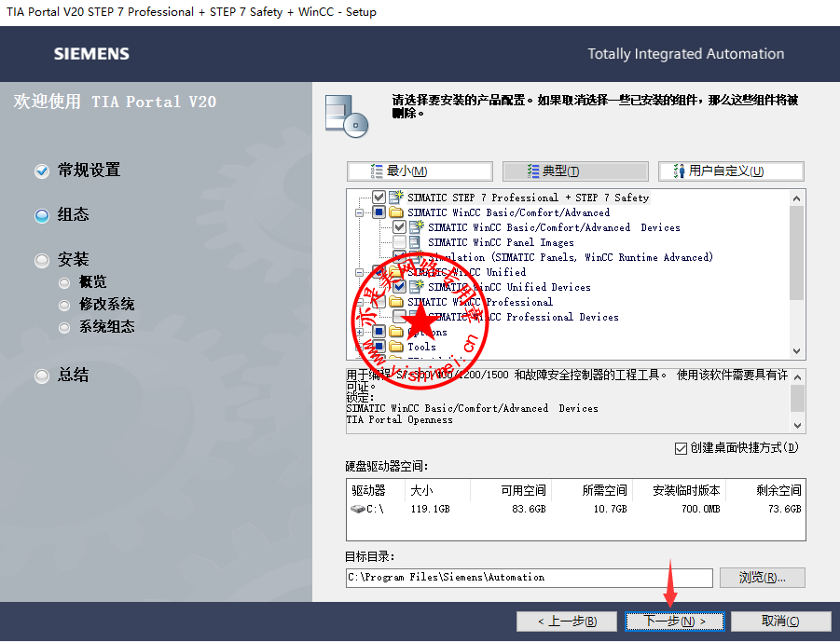
Task: Choose the 典型(T) typical configuration
Action: [575, 171]
